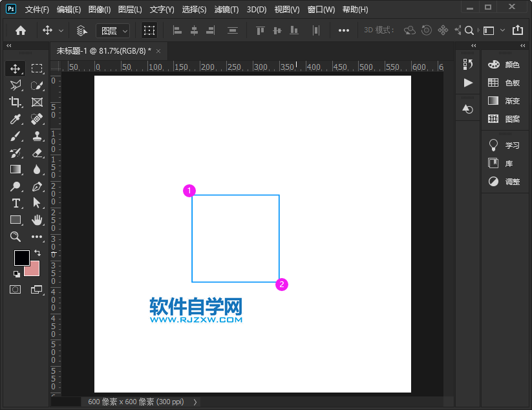Expand the left toolbar panel
This screenshot has width=532, height=410.
[8, 46]
